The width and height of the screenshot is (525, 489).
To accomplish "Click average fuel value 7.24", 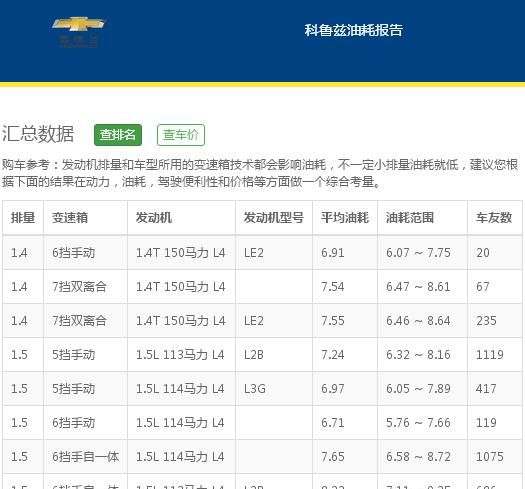I will (332, 355).
